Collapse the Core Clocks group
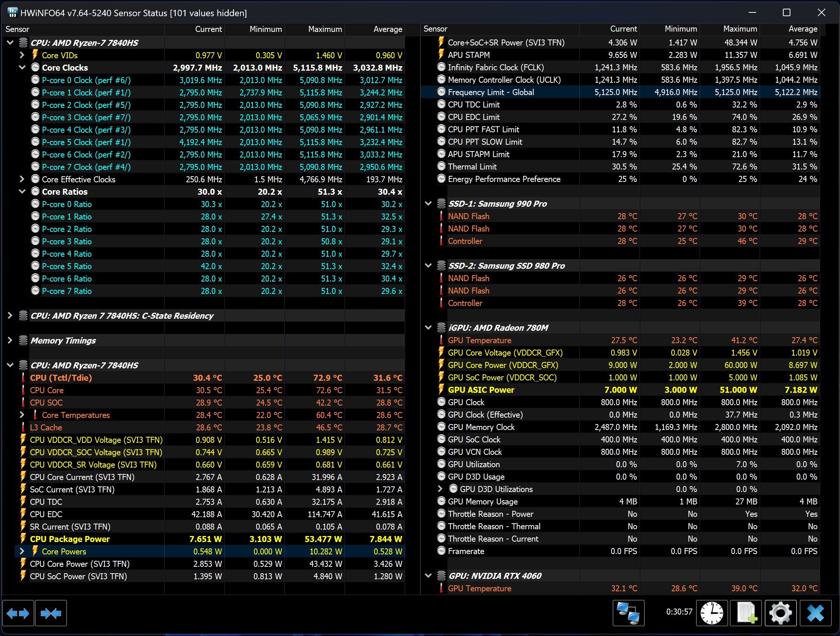 [22, 68]
